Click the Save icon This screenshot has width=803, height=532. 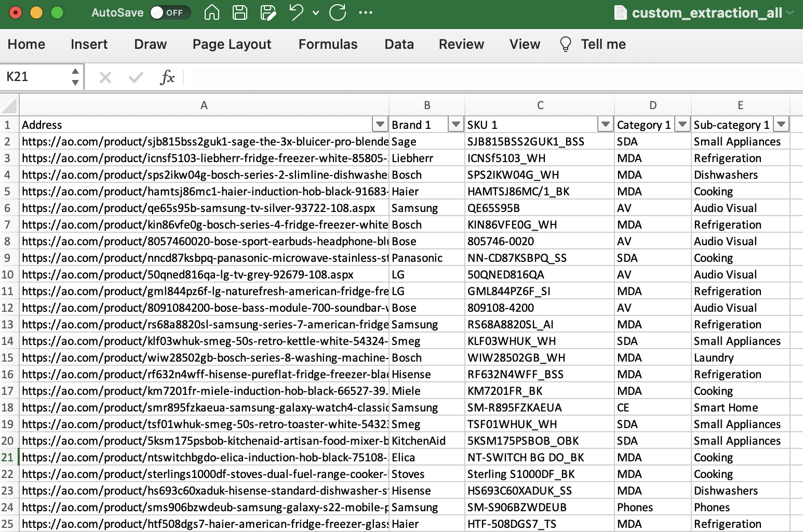click(239, 12)
